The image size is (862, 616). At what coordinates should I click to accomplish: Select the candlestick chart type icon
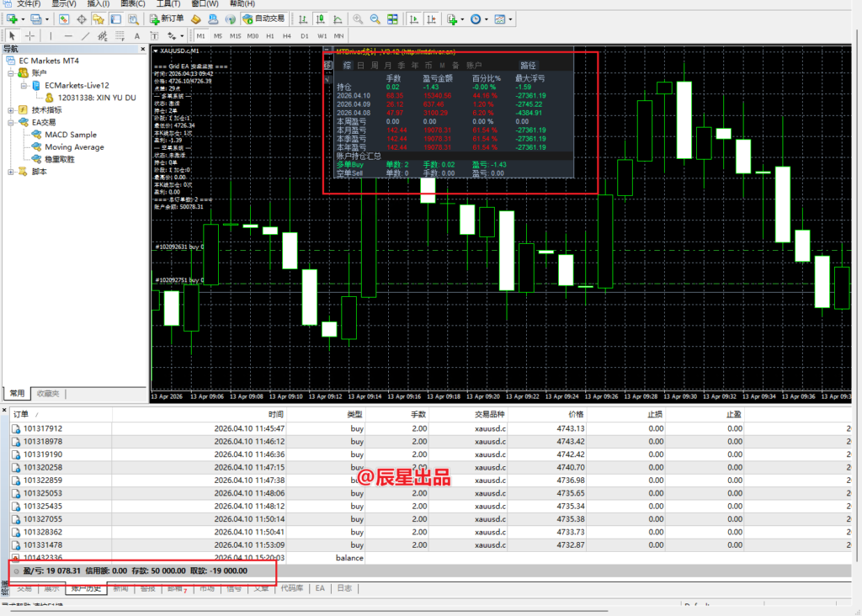321,19
